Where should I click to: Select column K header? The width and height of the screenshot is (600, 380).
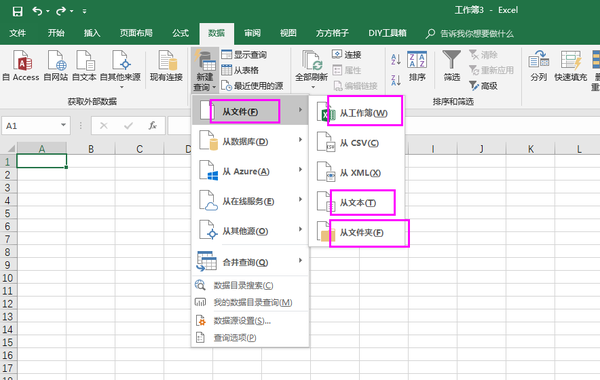530,149
